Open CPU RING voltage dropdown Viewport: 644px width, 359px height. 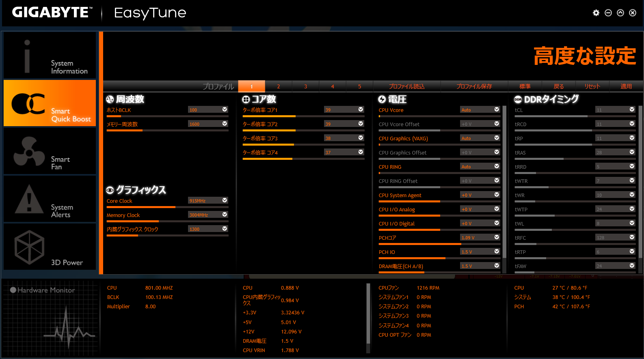coord(480,167)
